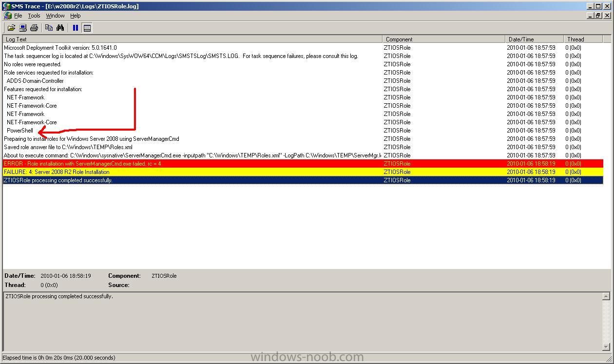This screenshot has width=614, height=364.
Task: Click the SMS Trace document icon beside File
Action: (x=7, y=16)
